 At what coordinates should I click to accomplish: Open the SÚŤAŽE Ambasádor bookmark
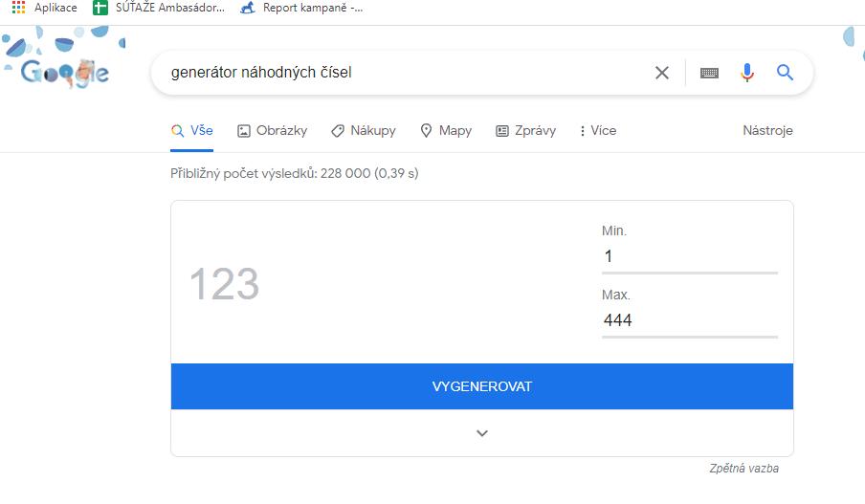(x=159, y=8)
